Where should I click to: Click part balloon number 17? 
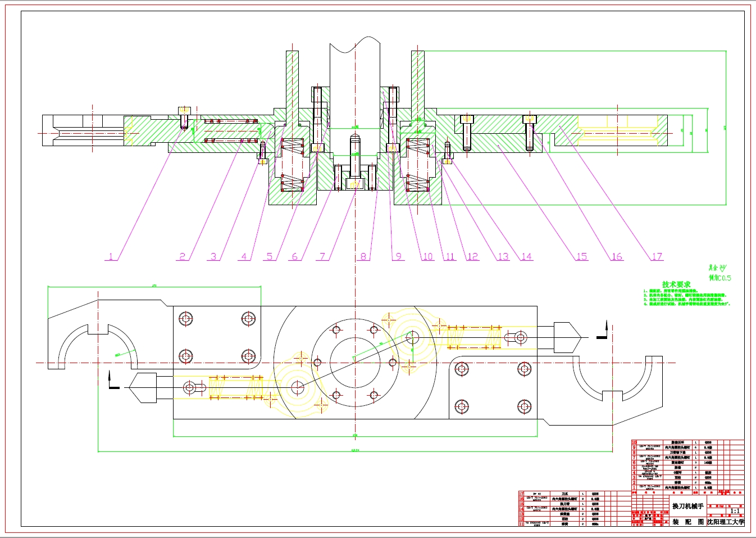(x=657, y=256)
